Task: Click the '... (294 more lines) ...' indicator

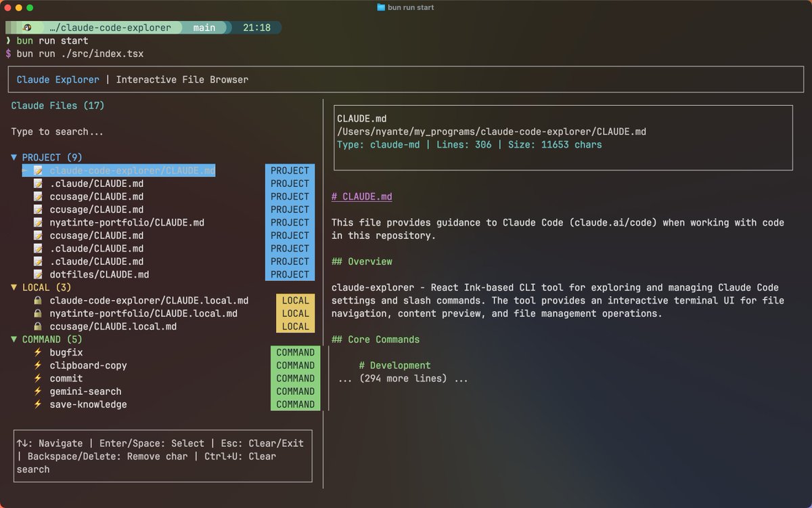Action: [403, 379]
